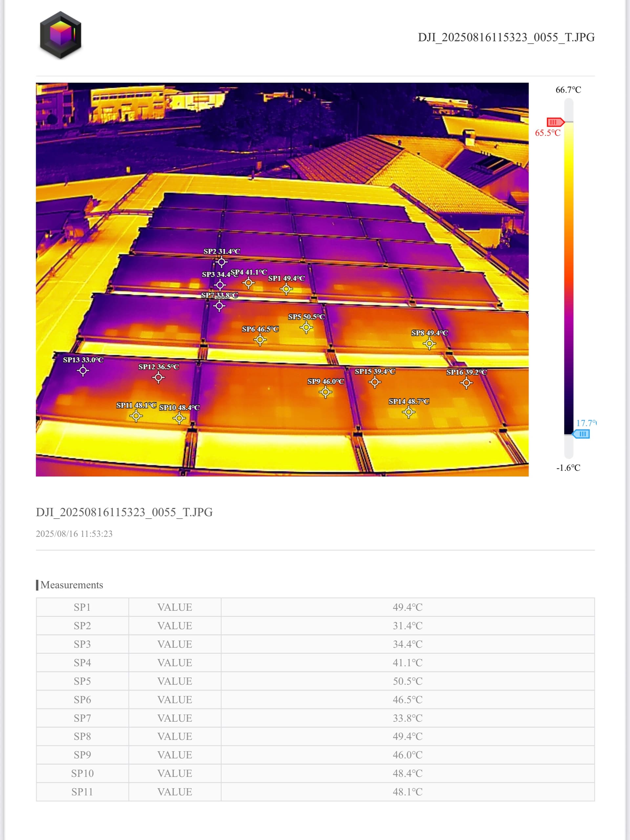Click the SP1 49.4°C spot marker
Screen dimensions: 630x840
pyautogui.click(x=286, y=289)
